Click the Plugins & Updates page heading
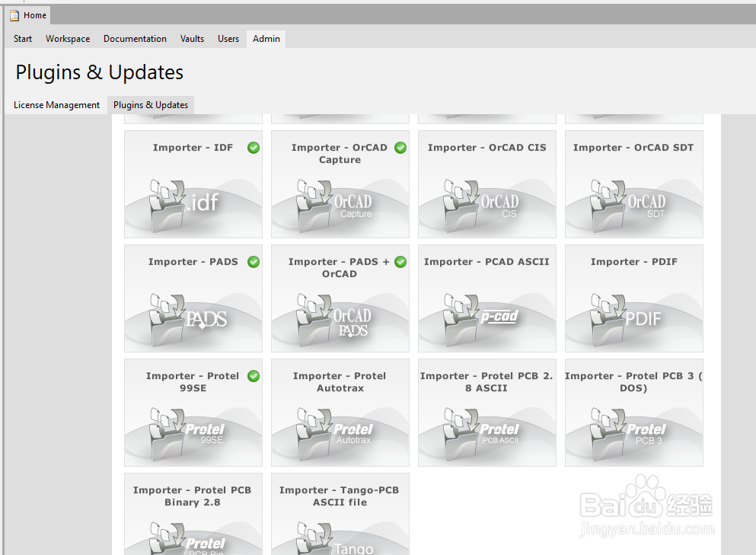Screen dimensions: 756x555 [99, 72]
